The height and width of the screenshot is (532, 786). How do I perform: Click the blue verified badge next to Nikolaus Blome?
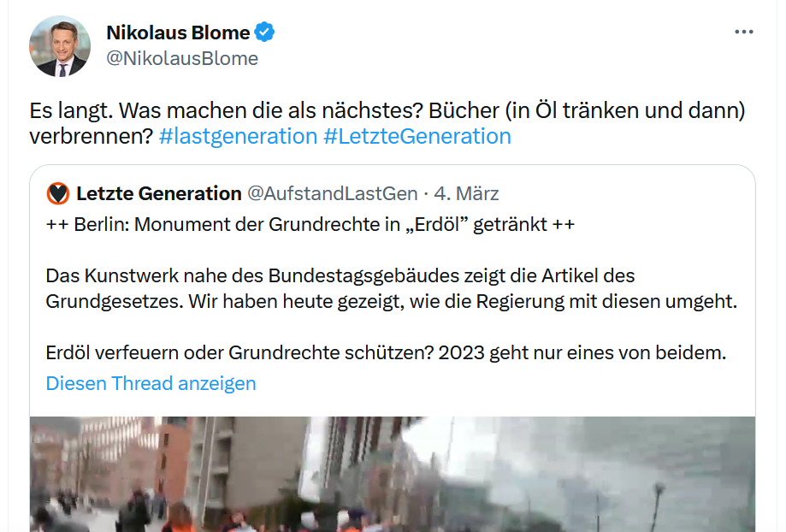click(x=265, y=33)
